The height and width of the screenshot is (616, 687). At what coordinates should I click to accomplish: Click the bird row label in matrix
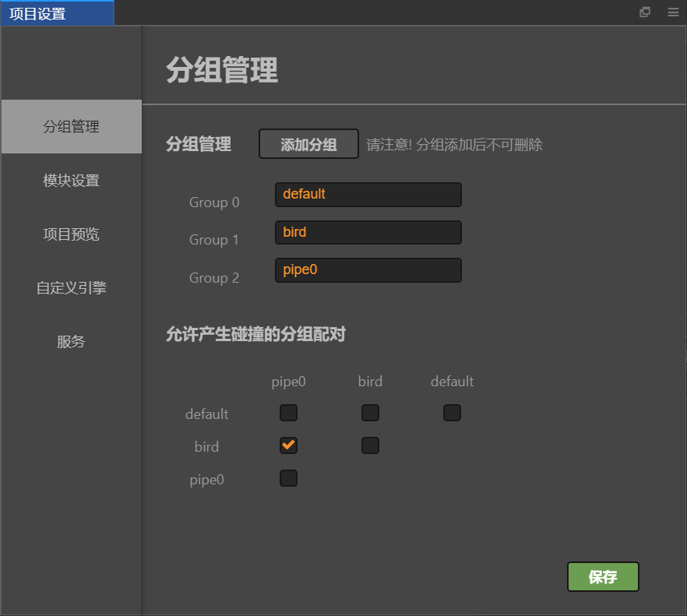coord(207,447)
